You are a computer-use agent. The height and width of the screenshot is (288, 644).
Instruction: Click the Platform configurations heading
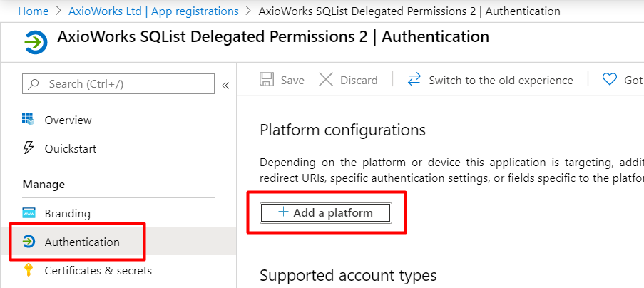pos(342,130)
